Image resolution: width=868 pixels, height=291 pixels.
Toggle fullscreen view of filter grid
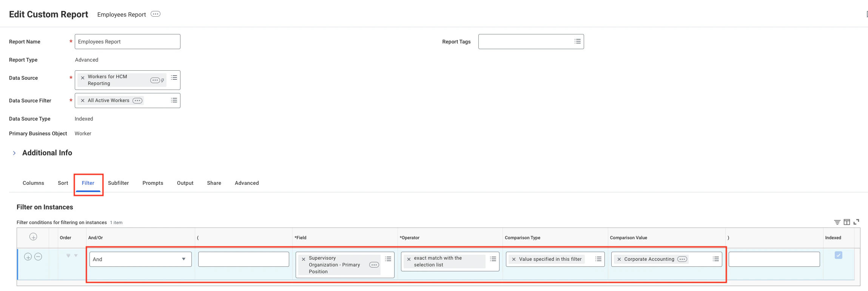[856, 222]
